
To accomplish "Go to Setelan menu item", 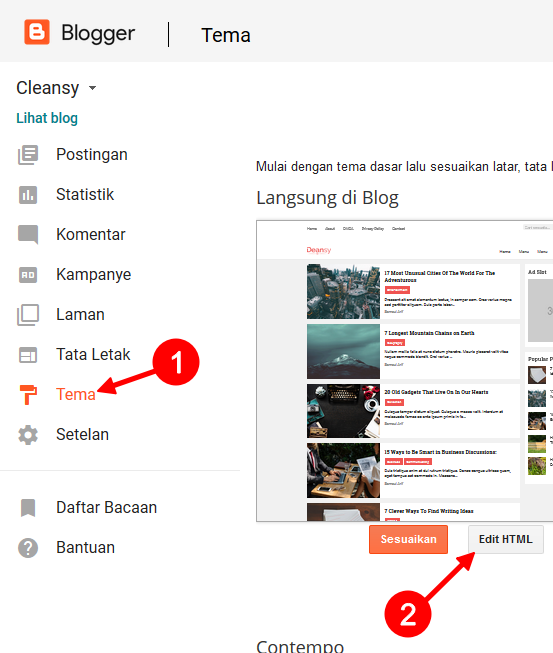I will pyautogui.click(x=82, y=435).
